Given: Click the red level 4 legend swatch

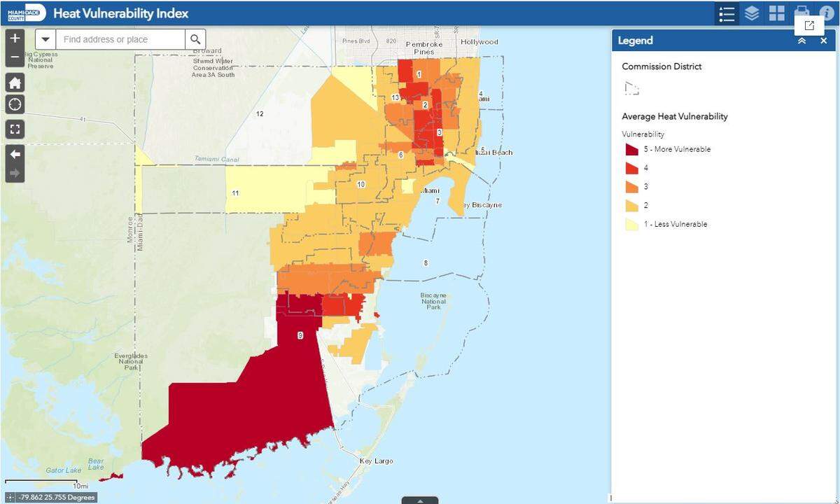Looking at the screenshot, I should point(631,168).
